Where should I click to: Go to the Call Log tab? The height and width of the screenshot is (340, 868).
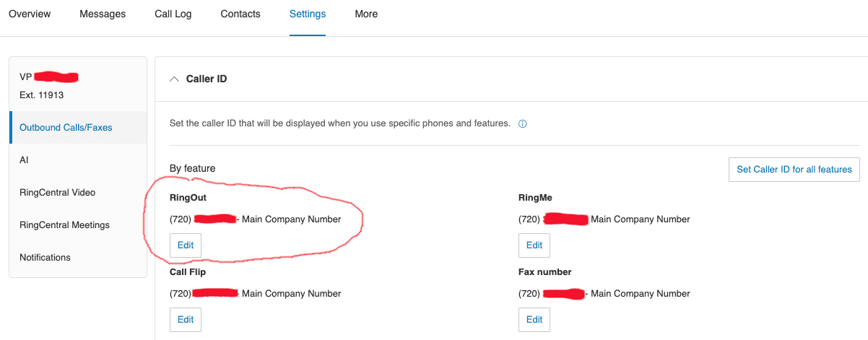[173, 14]
